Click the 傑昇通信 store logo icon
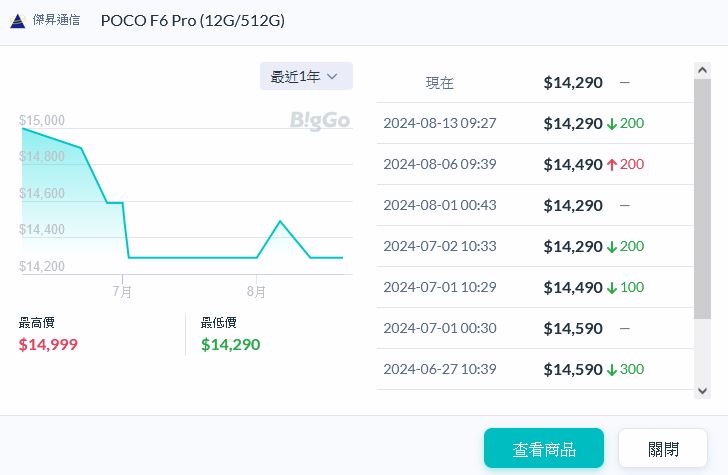Viewport: 728px width, 475px height. point(17,21)
